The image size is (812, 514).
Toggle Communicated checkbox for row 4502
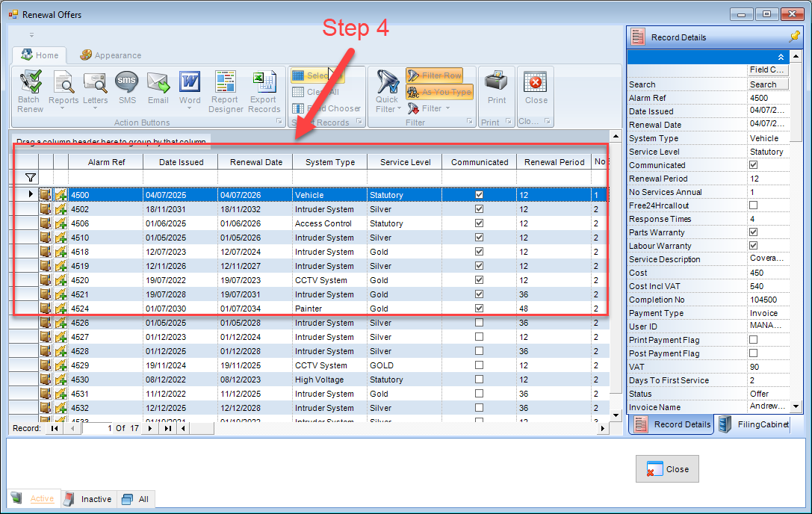click(479, 209)
